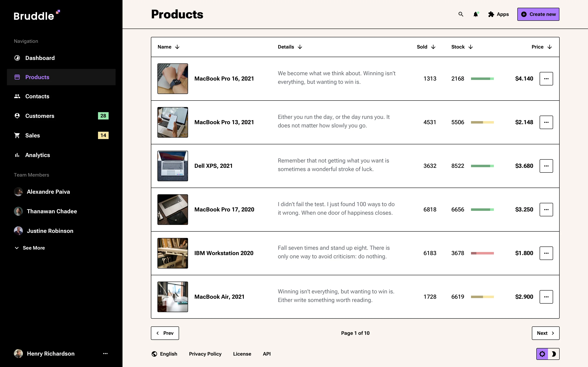Open options for Henry Richardson
588x367 pixels.
(x=105, y=354)
